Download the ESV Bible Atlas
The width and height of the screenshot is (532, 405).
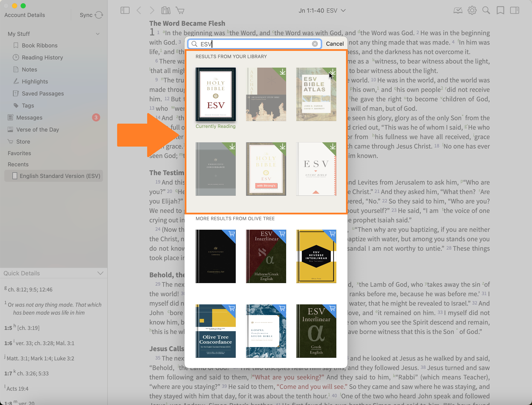point(332,72)
